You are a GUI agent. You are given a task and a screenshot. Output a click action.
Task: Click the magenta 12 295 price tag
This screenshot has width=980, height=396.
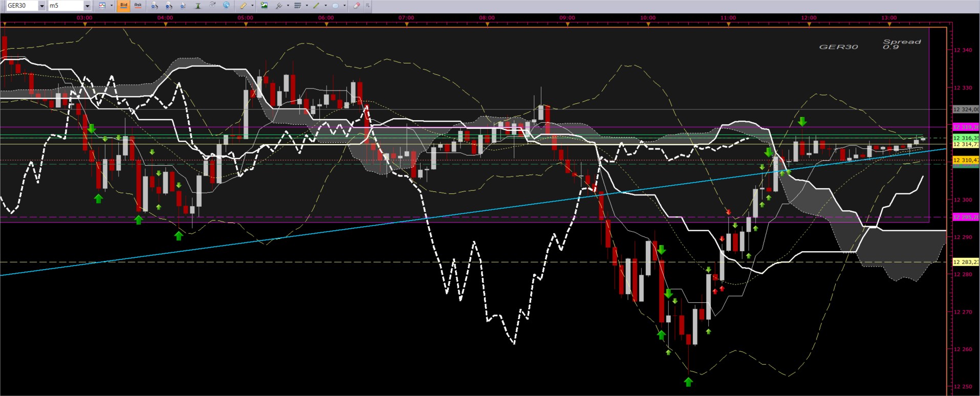pos(966,217)
